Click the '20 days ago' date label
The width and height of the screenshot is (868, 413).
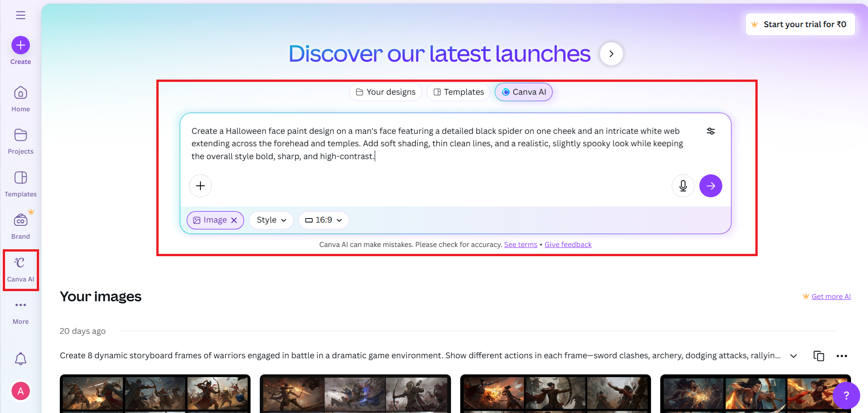click(x=83, y=331)
